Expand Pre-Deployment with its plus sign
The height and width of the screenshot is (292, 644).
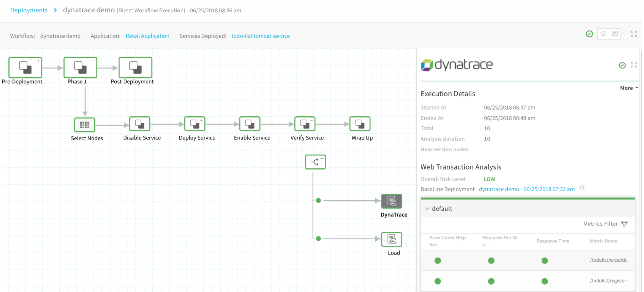[38, 61]
